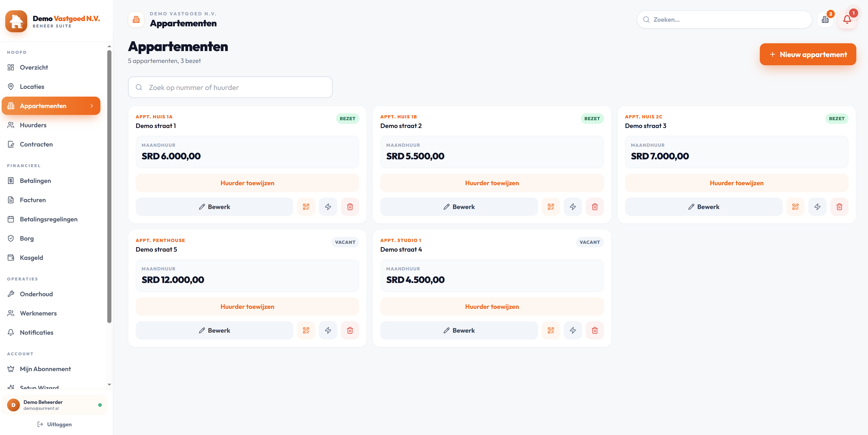Viewport: 868px width, 435px height.
Task: Click building icon with badge 2
Action: [825, 19]
